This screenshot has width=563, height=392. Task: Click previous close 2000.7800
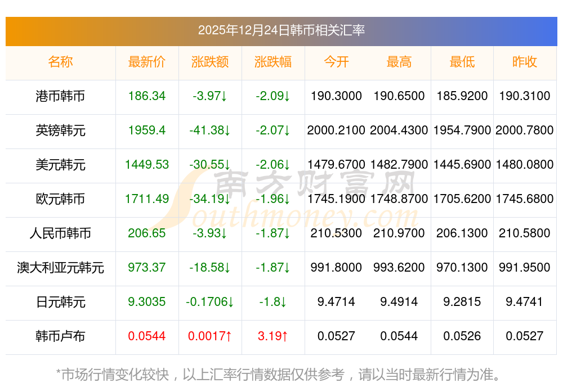[525, 130]
